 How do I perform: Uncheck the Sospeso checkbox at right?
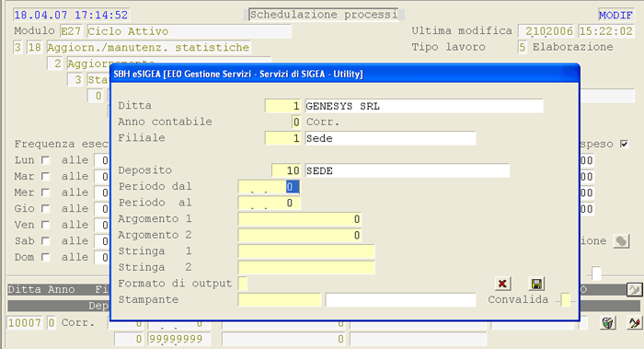click(x=625, y=144)
